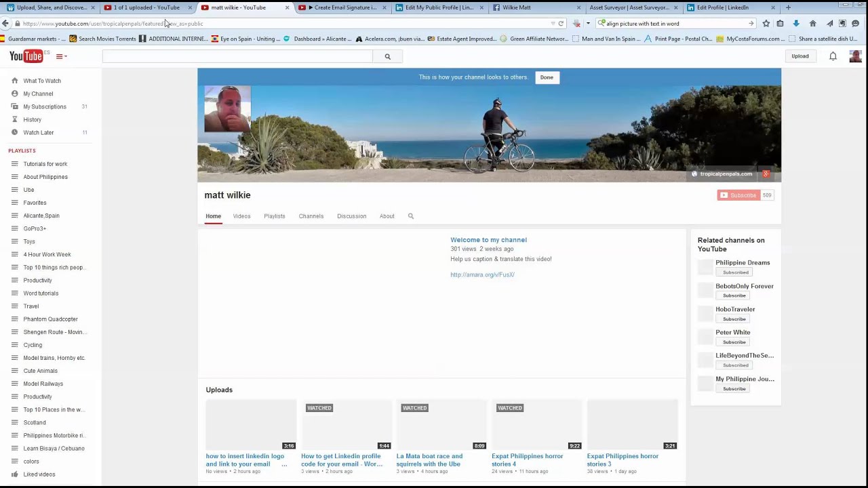The height and width of the screenshot is (488, 868).
Task: Toggle Subscribed for Philippine Dreams
Action: pyautogui.click(x=735, y=272)
